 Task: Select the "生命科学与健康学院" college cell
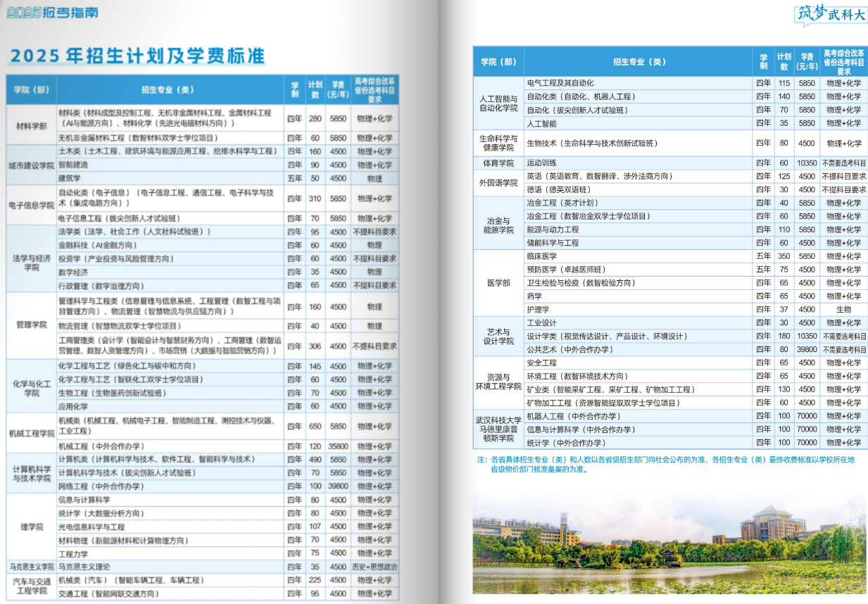click(498, 143)
